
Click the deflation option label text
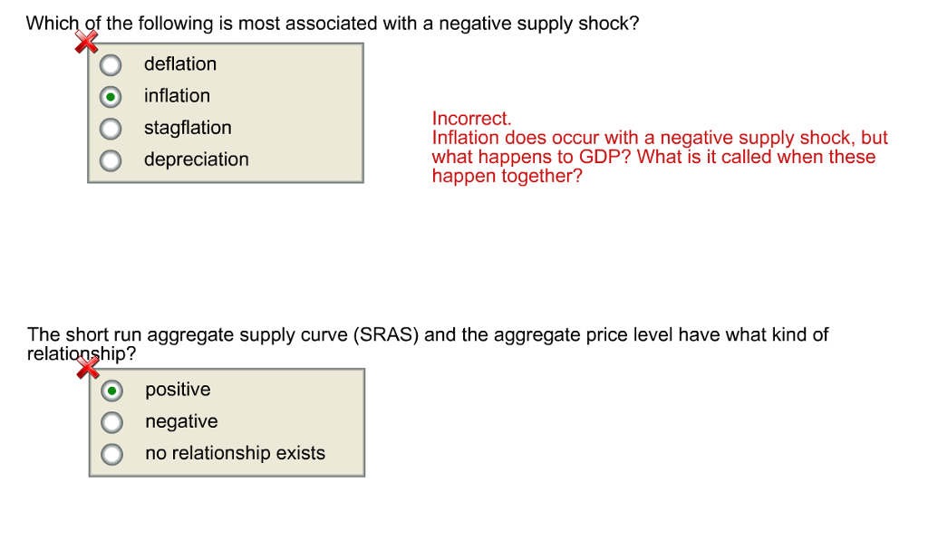(180, 64)
